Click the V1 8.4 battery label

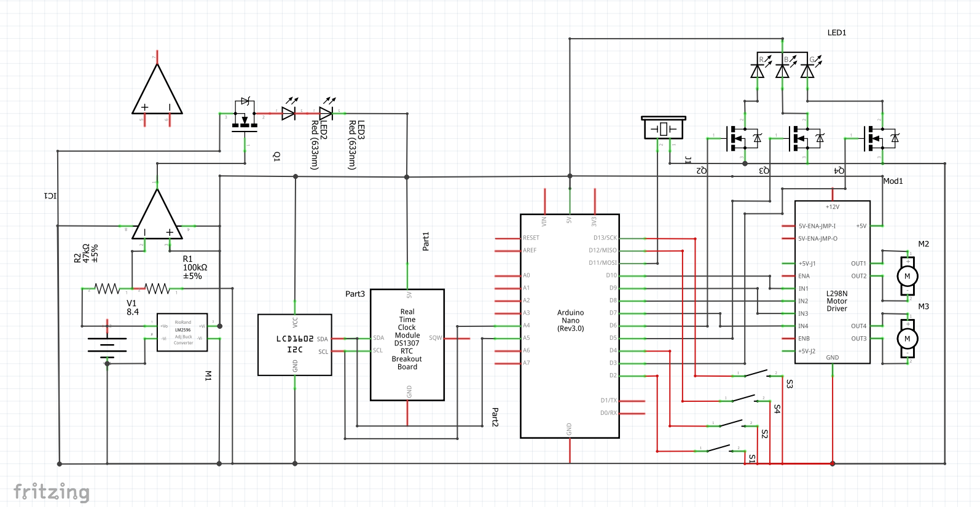click(132, 307)
